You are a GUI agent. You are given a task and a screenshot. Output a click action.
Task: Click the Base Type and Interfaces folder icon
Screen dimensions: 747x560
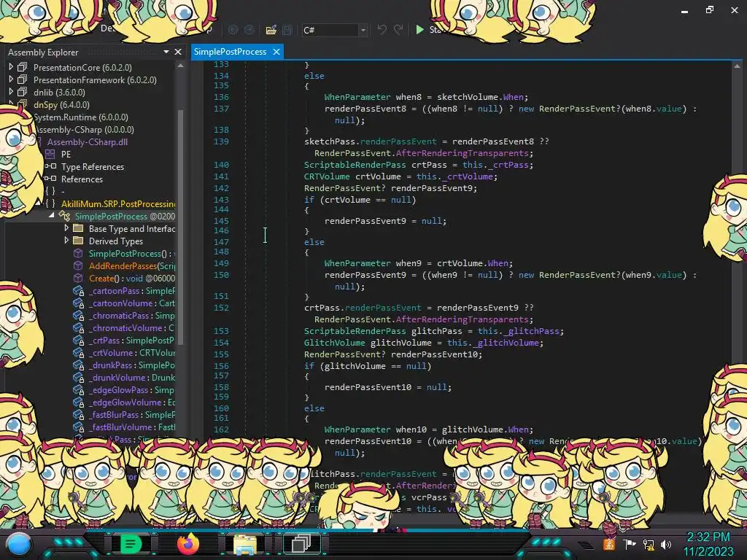[x=78, y=228]
